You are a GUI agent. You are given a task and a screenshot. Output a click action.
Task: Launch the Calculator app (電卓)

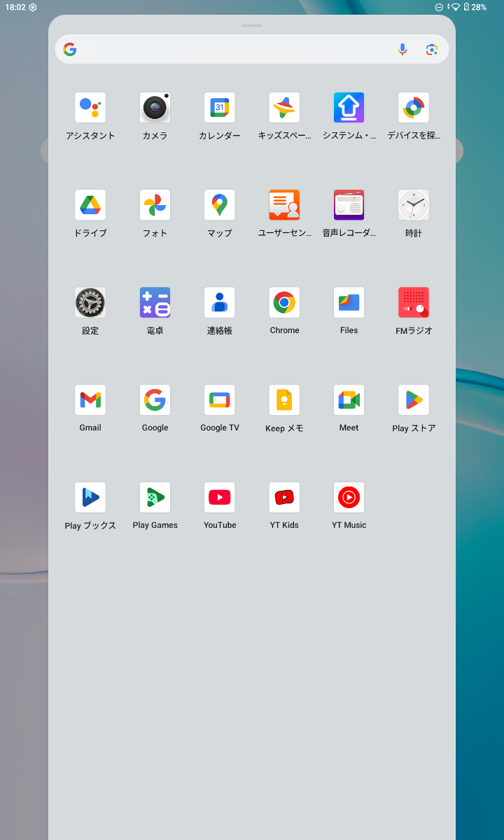coord(155,302)
